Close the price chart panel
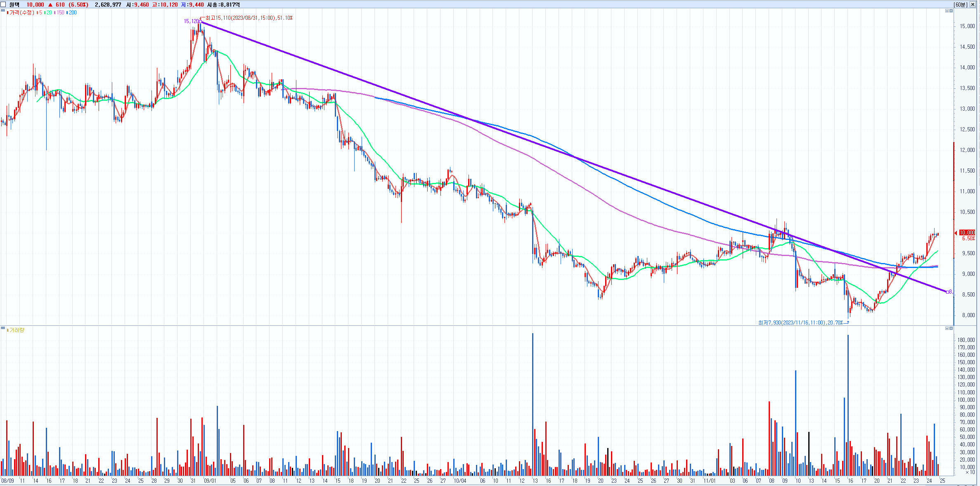Screen dimensions: 980x486 coord(951,11)
